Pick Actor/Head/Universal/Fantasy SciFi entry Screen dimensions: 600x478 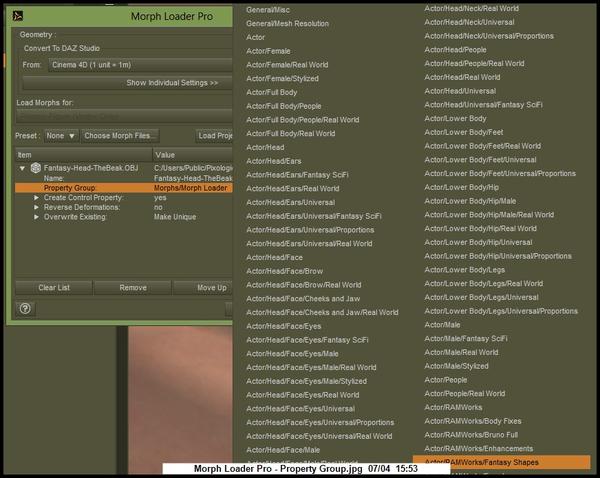click(x=483, y=104)
